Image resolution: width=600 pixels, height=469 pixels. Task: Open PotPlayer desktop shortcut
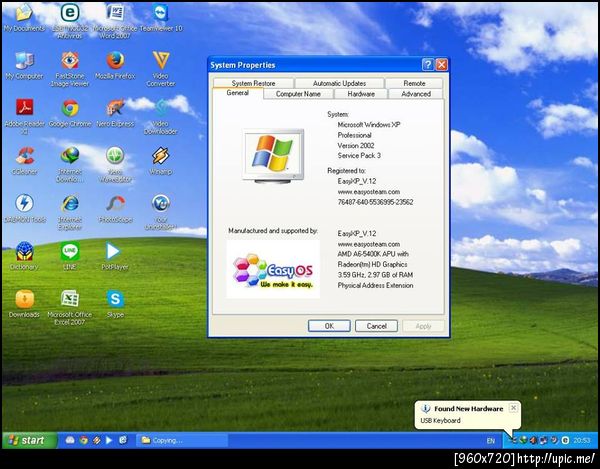115,256
